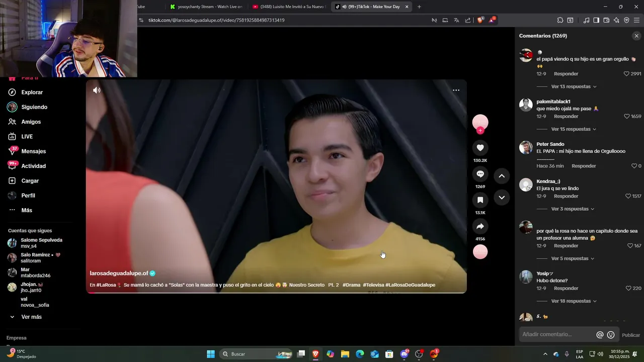Like the 'el papá viendo' comment with 2991 likes
The height and width of the screenshot is (362, 644).
[x=627, y=74]
